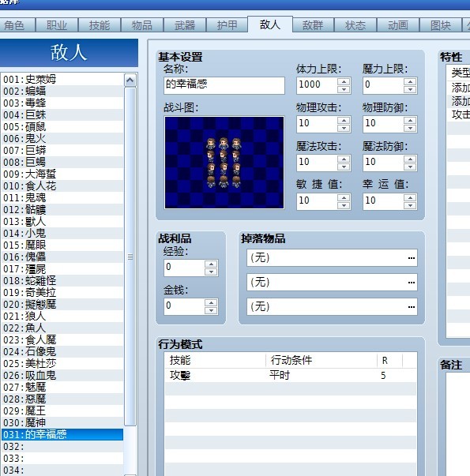The height and width of the screenshot is (476, 470).
Task: Decrease 体力上限 with the down arrow
Action: 344,89
